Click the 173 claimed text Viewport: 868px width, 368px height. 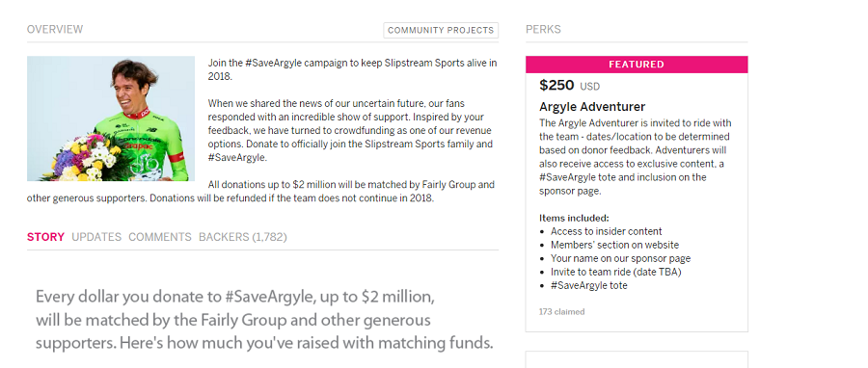[x=562, y=311]
